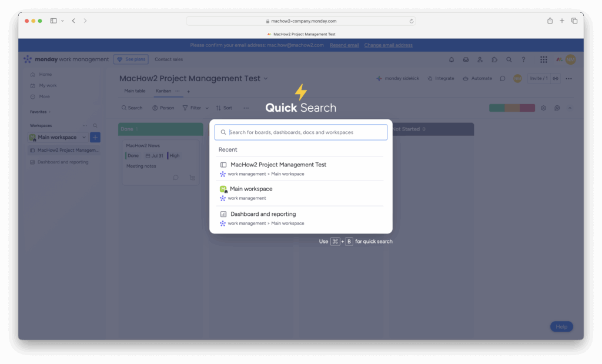Screen dimensions: 602x364
Task: Search workspaces via sidebar magnifier icon
Action: (x=95, y=126)
